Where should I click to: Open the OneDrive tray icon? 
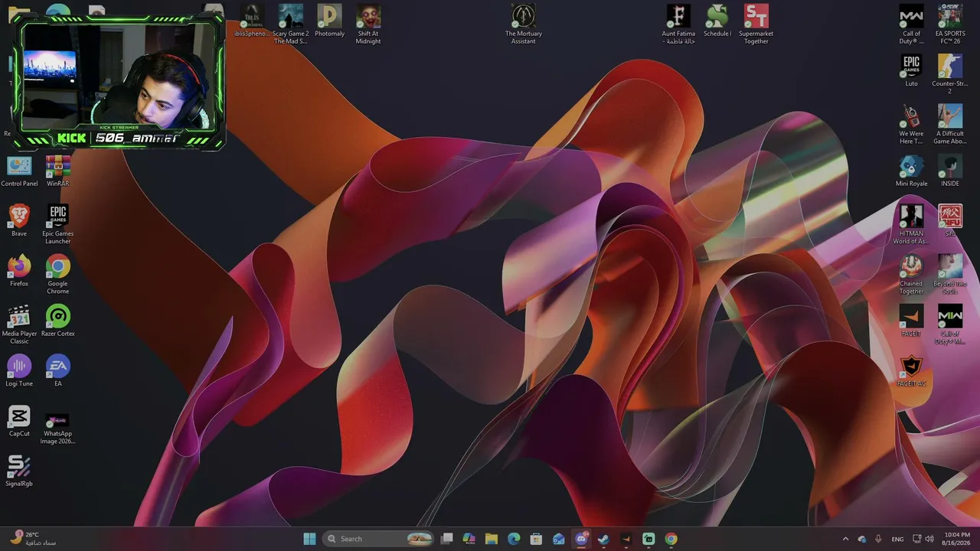tap(862, 539)
